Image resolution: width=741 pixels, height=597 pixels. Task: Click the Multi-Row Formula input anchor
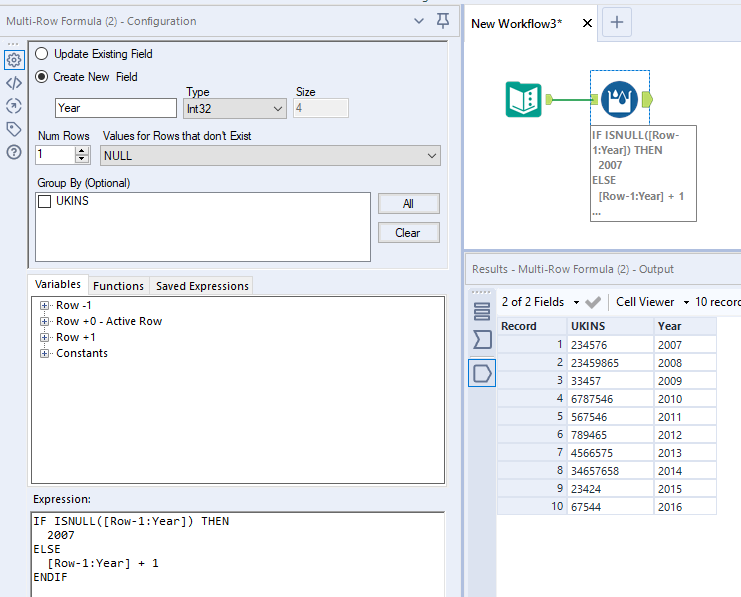(595, 99)
